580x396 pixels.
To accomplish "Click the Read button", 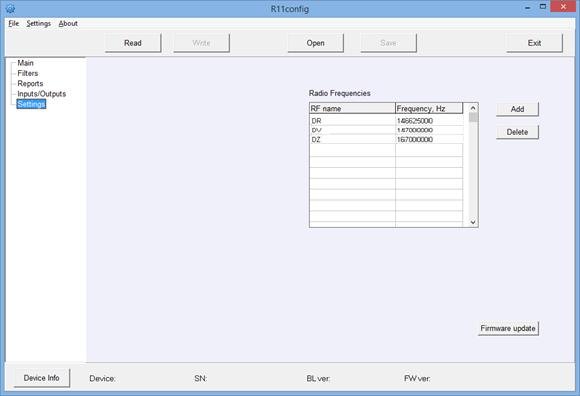I will [x=133, y=43].
